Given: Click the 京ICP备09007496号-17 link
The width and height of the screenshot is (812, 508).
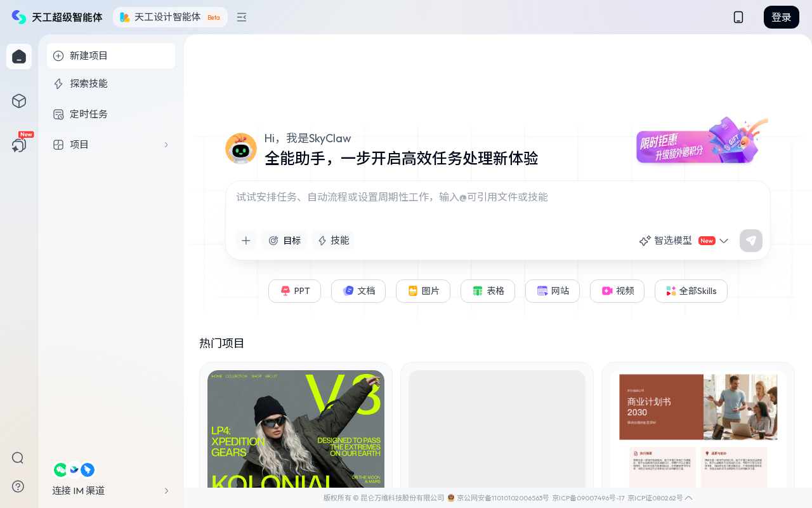Looking at the screenshot, I should click(588, 498).
